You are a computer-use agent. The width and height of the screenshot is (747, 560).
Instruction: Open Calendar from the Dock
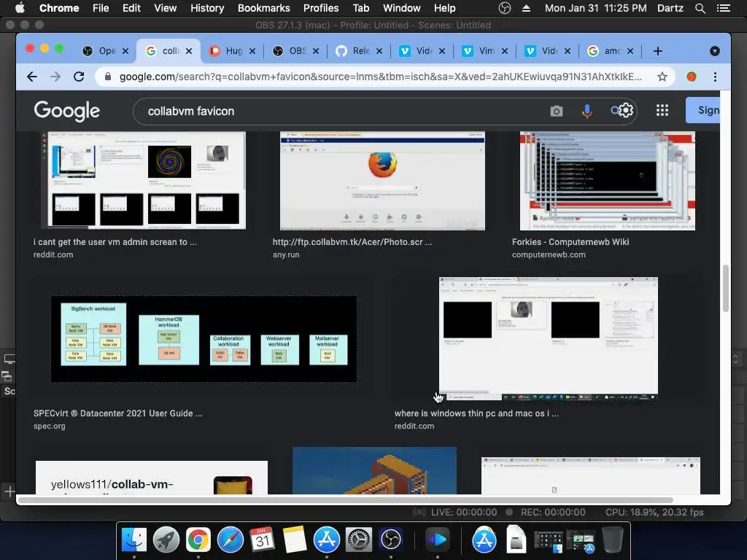263,540
